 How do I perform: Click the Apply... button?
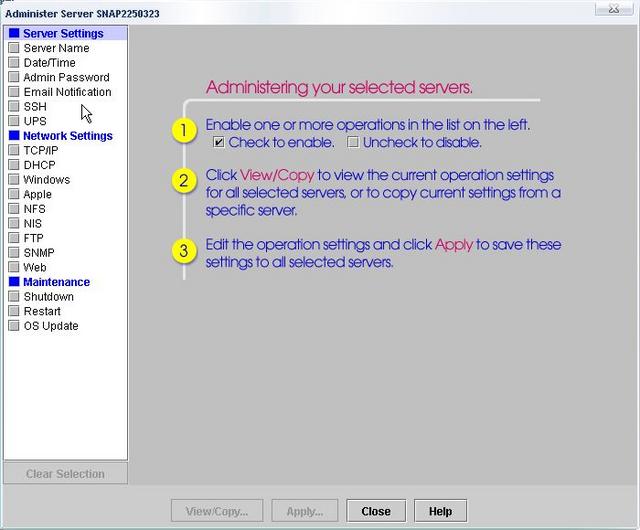[304, 511]
